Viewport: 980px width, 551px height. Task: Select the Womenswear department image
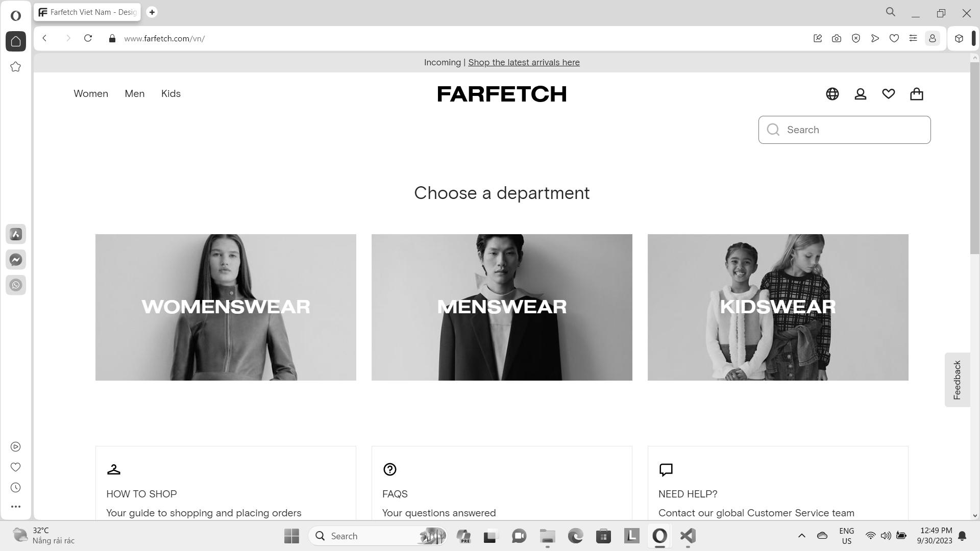[226, 307]
